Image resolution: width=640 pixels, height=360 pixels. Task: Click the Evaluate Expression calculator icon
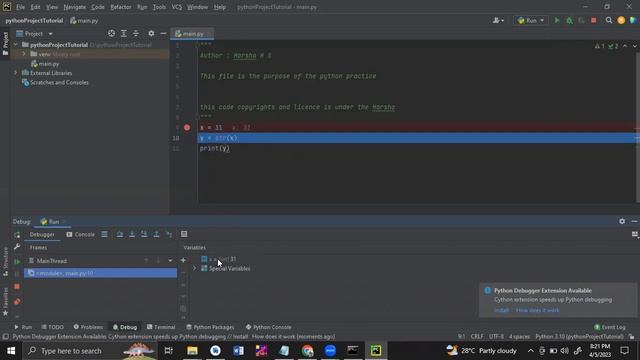pos(184,234)
